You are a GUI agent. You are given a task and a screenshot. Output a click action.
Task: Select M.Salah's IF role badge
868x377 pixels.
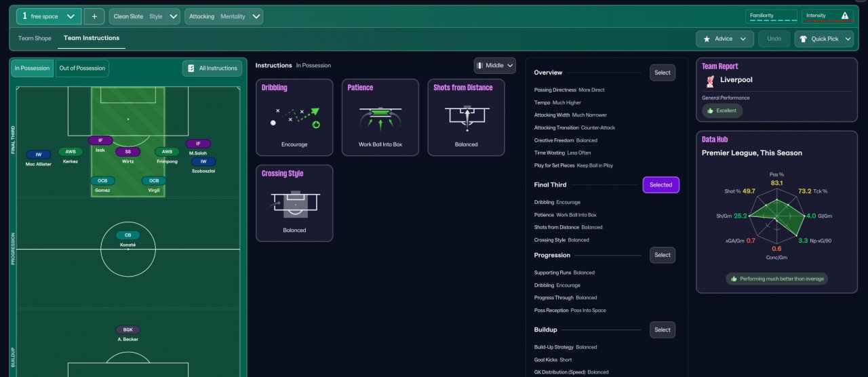coord(198,144)
